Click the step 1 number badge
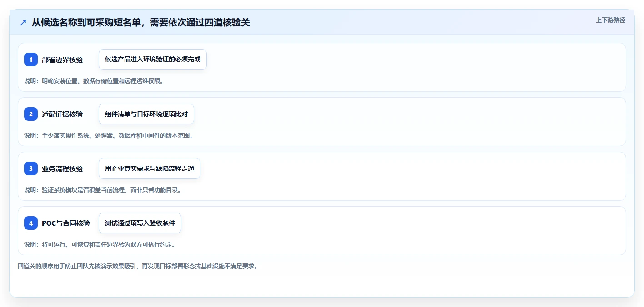The height and width of the screenshot is (307, 644). coord(31,59)
